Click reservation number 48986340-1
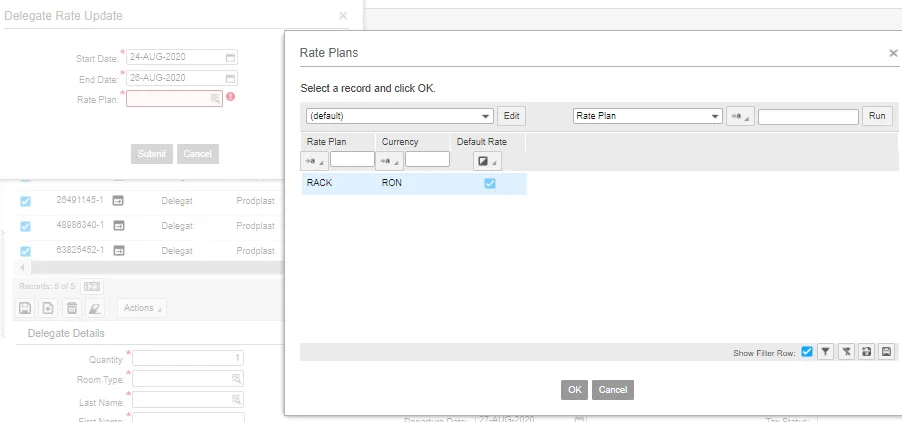Viewport: 902px width, 422px height. pyautogui.click(x=80, y=225)
